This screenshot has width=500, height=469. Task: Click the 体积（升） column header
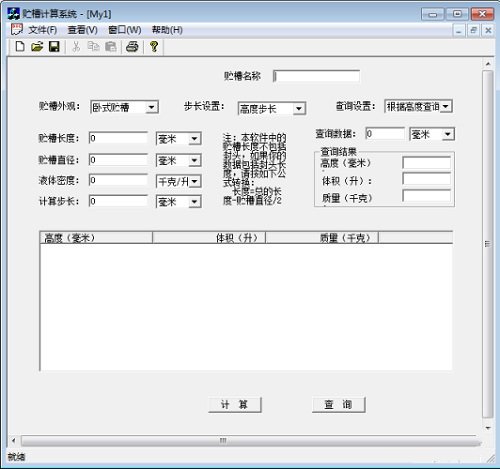[209, 238]
